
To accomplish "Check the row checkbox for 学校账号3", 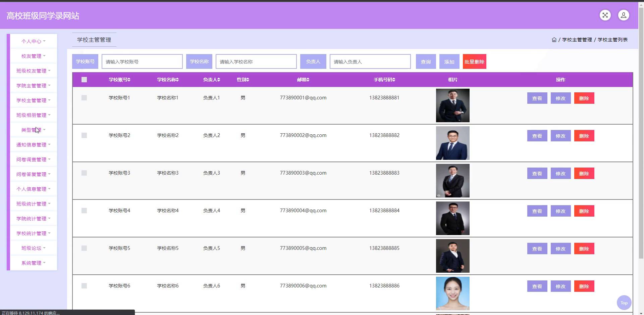I will click(84, 173).
